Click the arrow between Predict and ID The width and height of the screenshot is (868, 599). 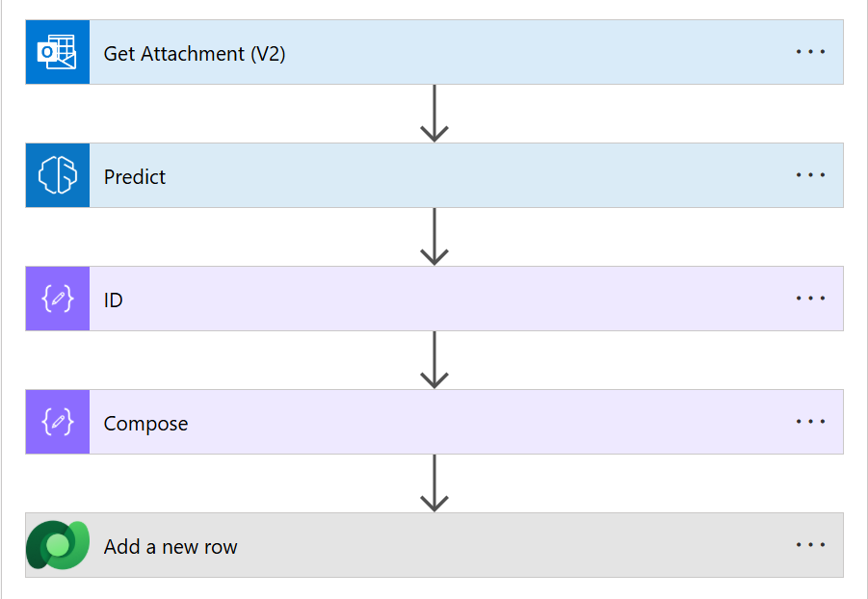pyautogui.click(x=434, y=237)
